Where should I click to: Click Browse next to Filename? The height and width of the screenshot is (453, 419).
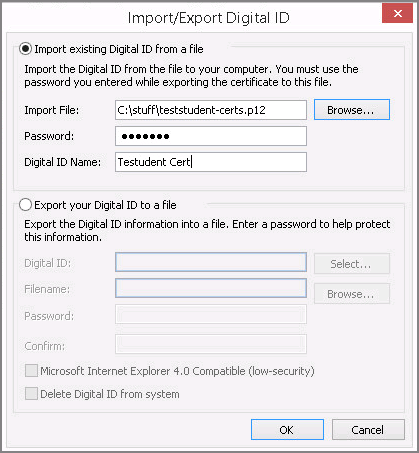[352, 294]
